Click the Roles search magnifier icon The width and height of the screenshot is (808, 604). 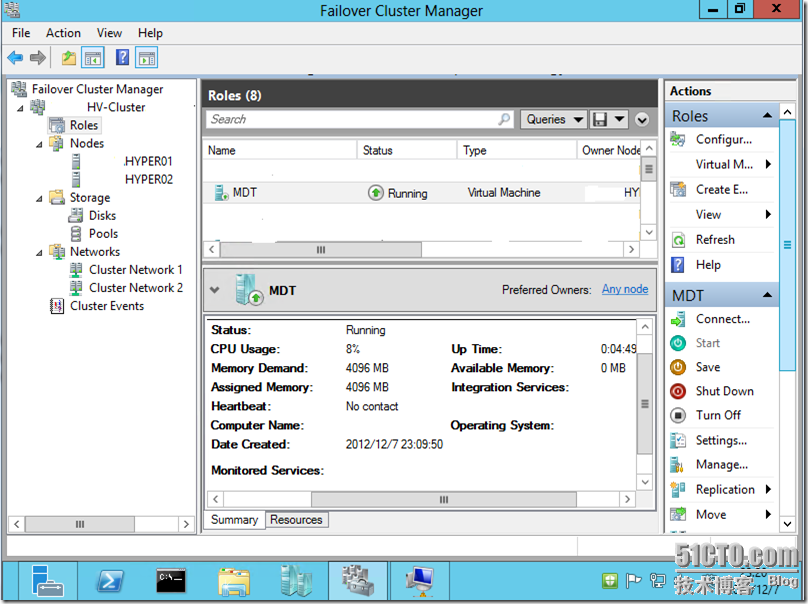(504, 119)
